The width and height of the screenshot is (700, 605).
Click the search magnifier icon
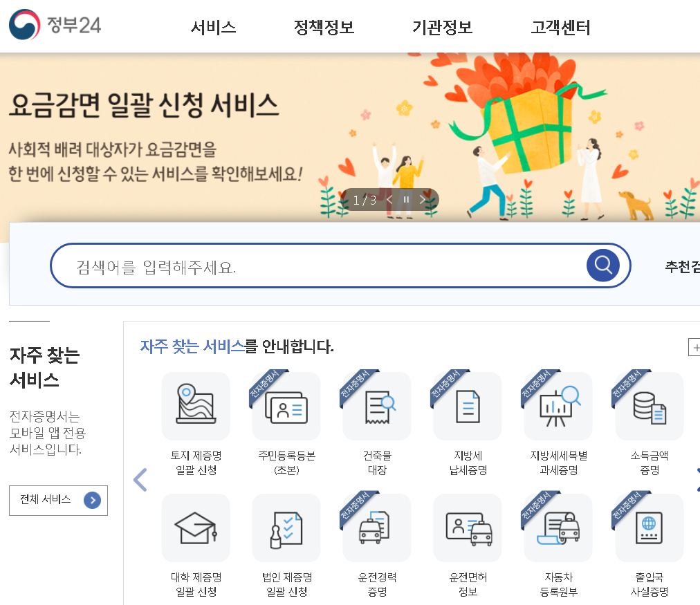602,265
